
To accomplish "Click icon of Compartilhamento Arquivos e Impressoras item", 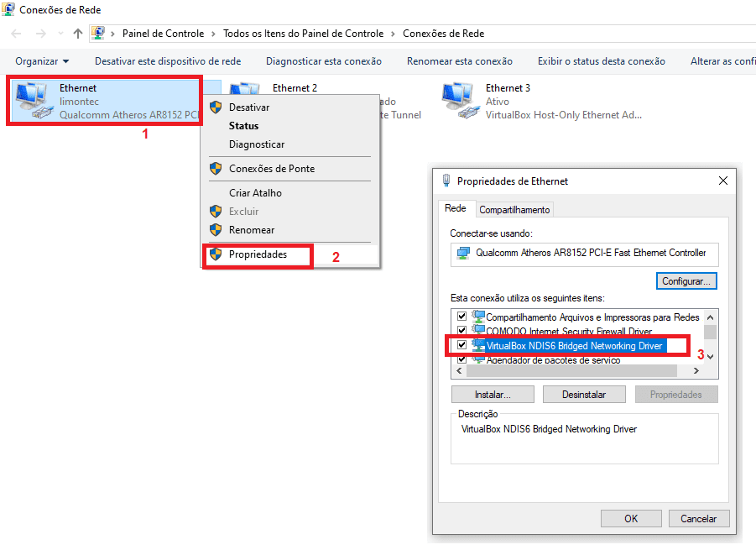I will tap(477, 317).
